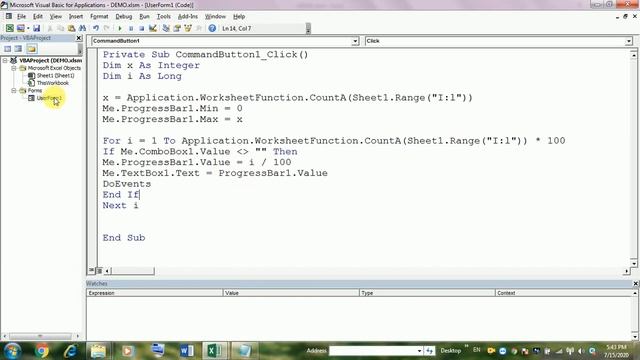Click the taskbar volume speaker icon
Screen dimensions: 640x360
tap(581, 351)
